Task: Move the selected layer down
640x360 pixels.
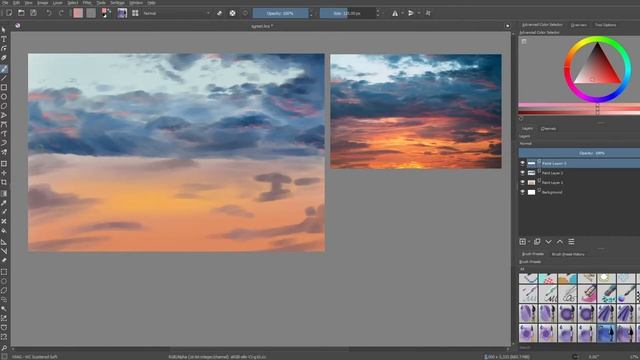Action: [x=549, y=242]
